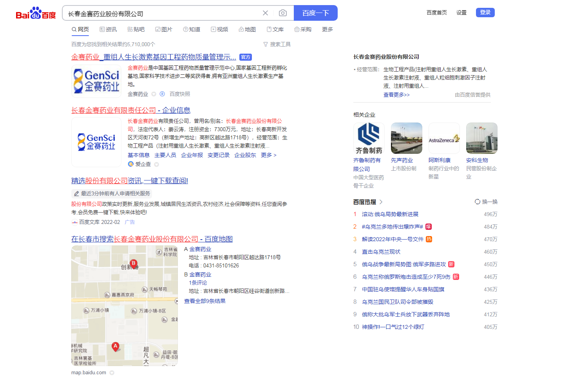The height and width of the screenshot is (377, 588).
Task: Open hot search 直击乌克兰现状
Action: pos(381,252)
